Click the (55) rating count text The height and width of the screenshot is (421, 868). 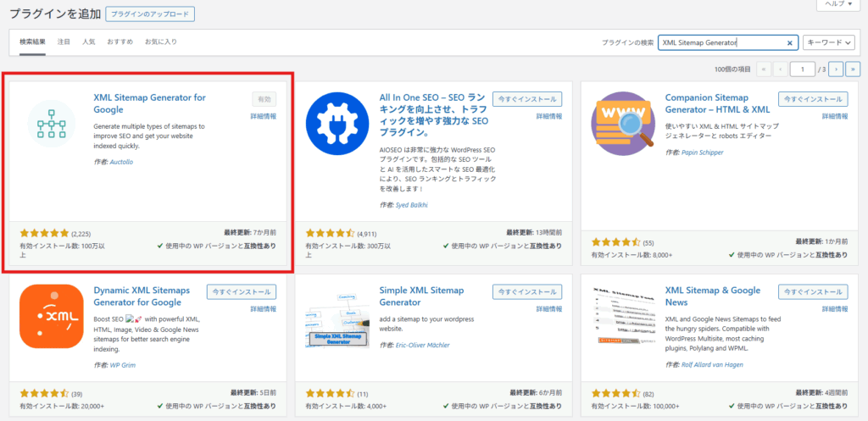click(648, 243)
